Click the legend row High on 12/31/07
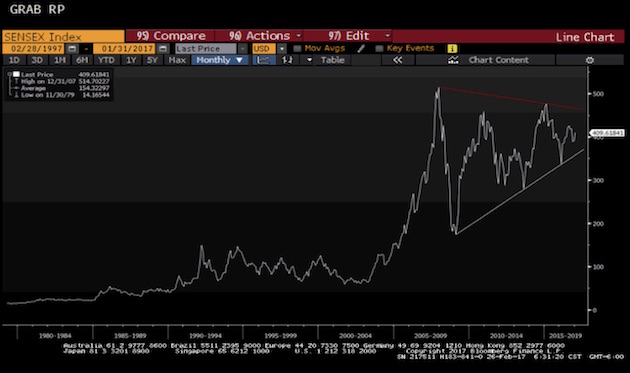This screenshot has width=630, height=373. tap(61, 81)
